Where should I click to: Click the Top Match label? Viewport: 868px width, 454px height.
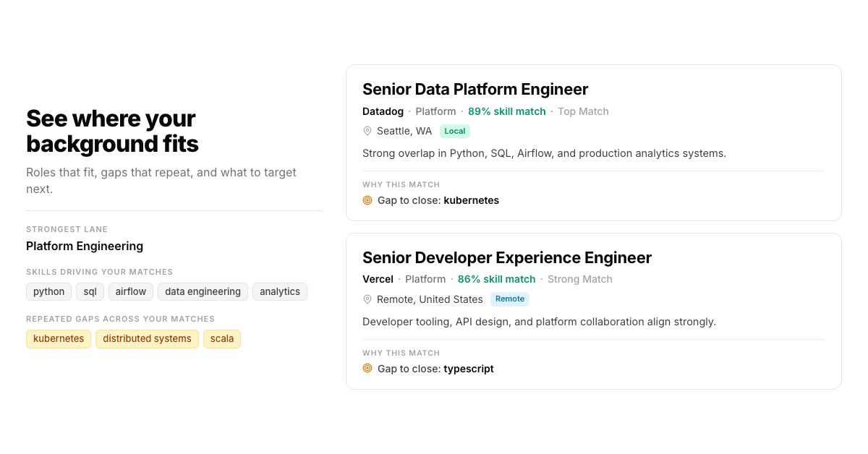click(x=583, y=111)
